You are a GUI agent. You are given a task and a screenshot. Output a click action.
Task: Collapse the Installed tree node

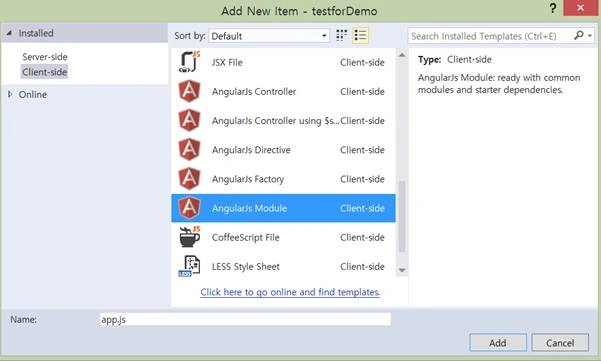click(x=9, y=33)
